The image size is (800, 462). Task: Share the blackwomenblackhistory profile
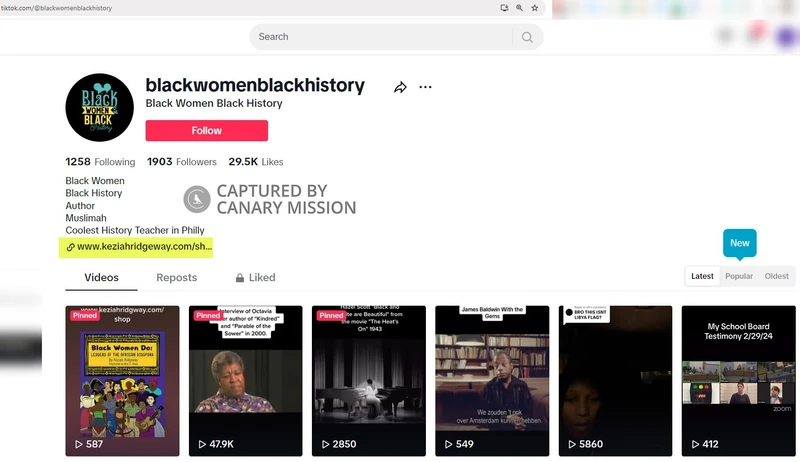click(x=400, y=87)
